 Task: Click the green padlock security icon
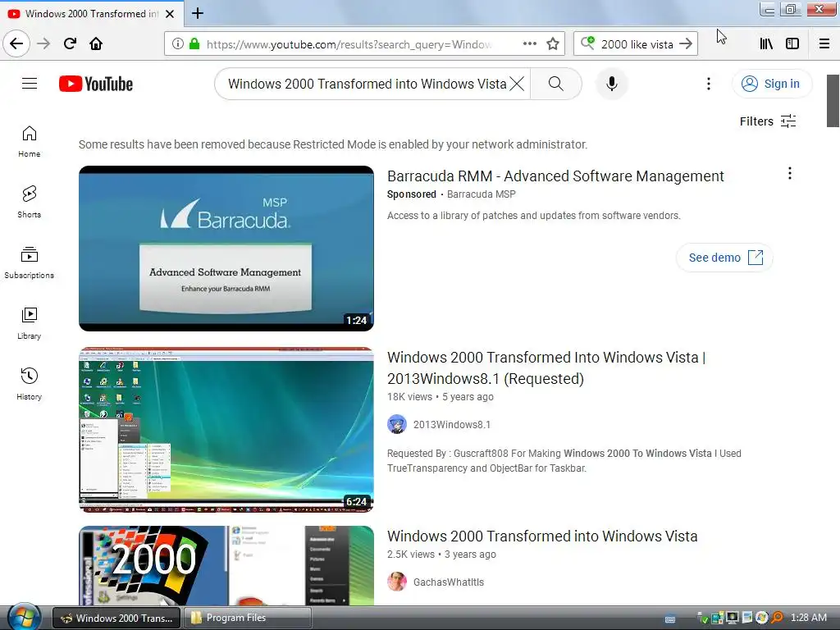[194, 44]
